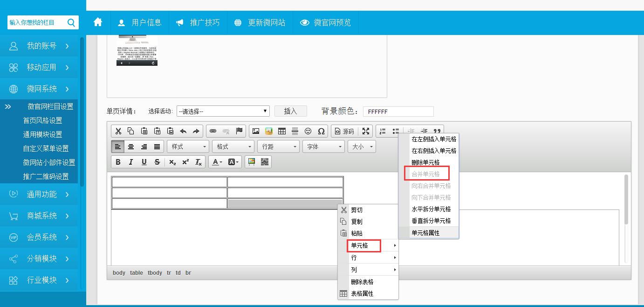Toggle bold formatting
This screenshot has height=307, width=644.
coord(118,162)
